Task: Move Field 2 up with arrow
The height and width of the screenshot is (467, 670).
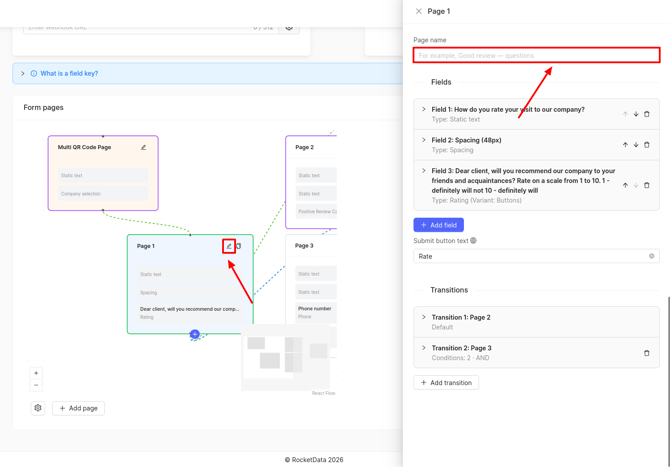Action: pos(625,145)
